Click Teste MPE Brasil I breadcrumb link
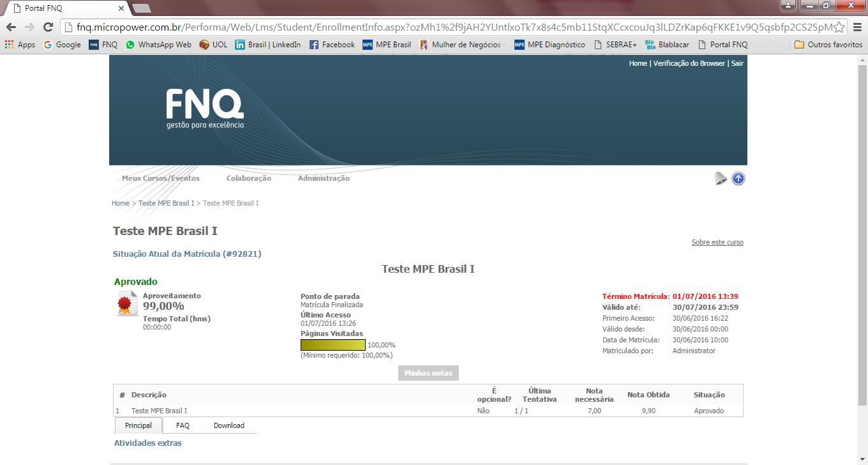 (x=166, y=203)
